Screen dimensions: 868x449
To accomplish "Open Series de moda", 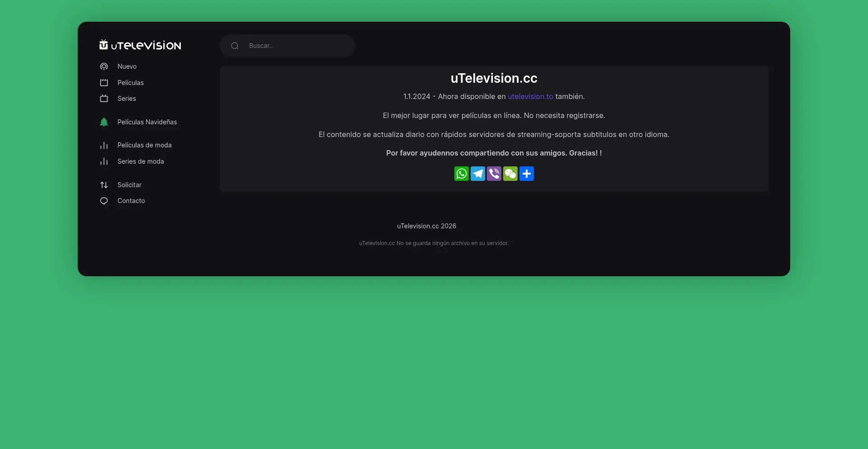I will tap(141, 161).
